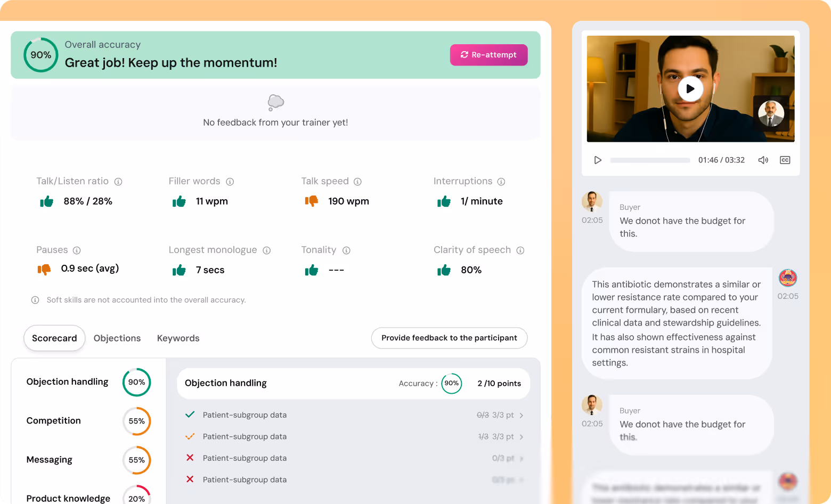Click the trainer feedback speech cloud icon
This screenshot has width=831, height=504.
[275, 102]
